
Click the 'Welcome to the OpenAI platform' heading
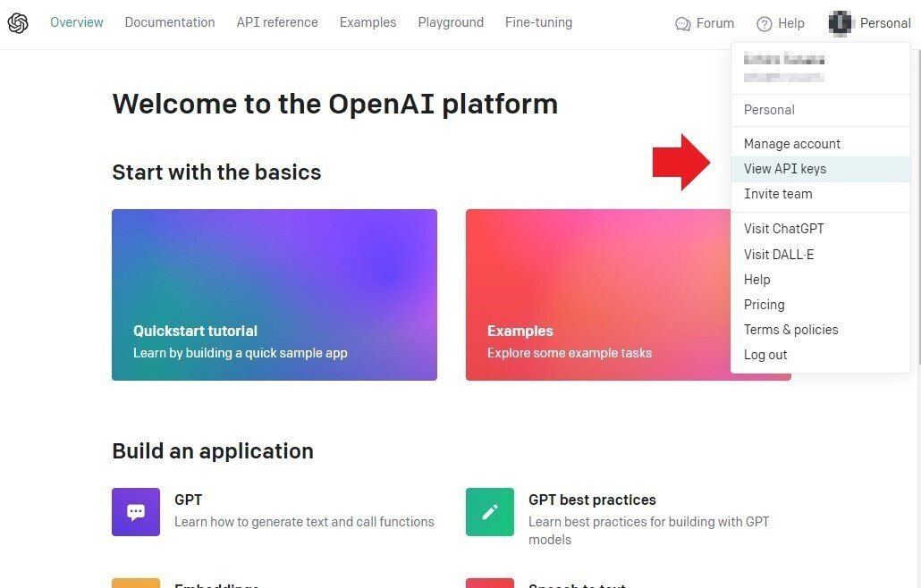(334, 104)
